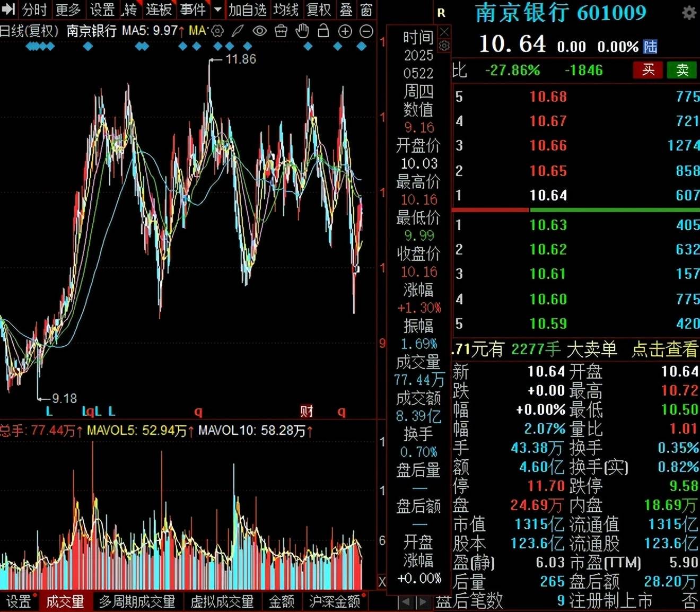Toggle the eye visibility icon on chart toolbar
Image resolution: width=700 pixels, height=612 pixels.
pyautogui.click(x=259, y=31)
